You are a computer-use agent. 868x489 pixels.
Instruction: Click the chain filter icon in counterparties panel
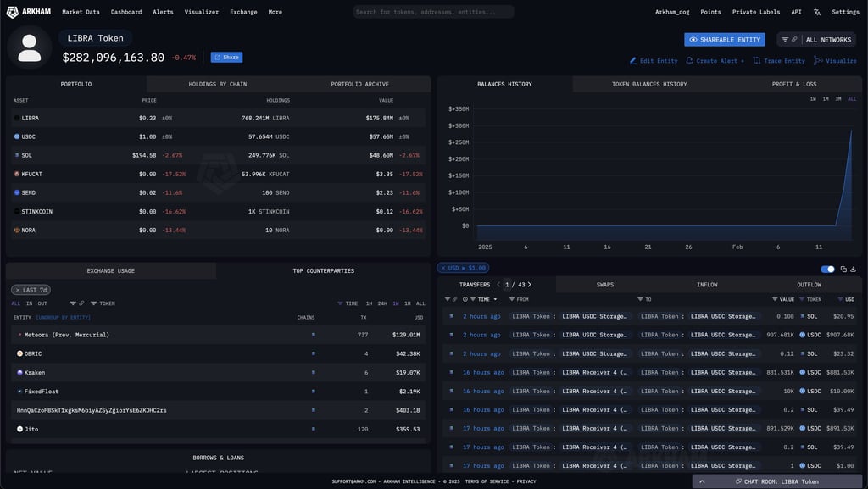[77, 303]
